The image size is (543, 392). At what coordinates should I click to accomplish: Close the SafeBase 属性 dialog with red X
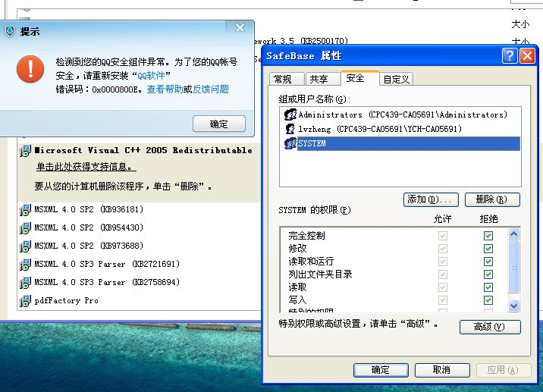pyautogui.click(x=527, y=55)
